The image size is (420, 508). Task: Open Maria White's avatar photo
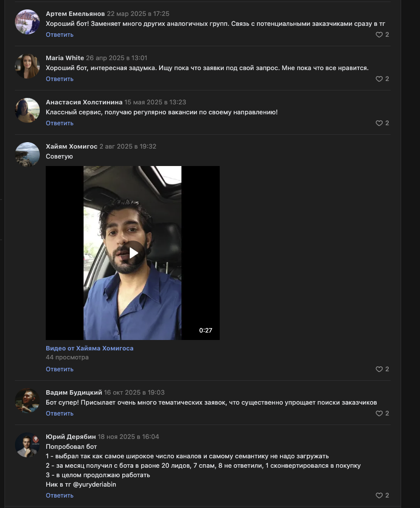(27, 66)
